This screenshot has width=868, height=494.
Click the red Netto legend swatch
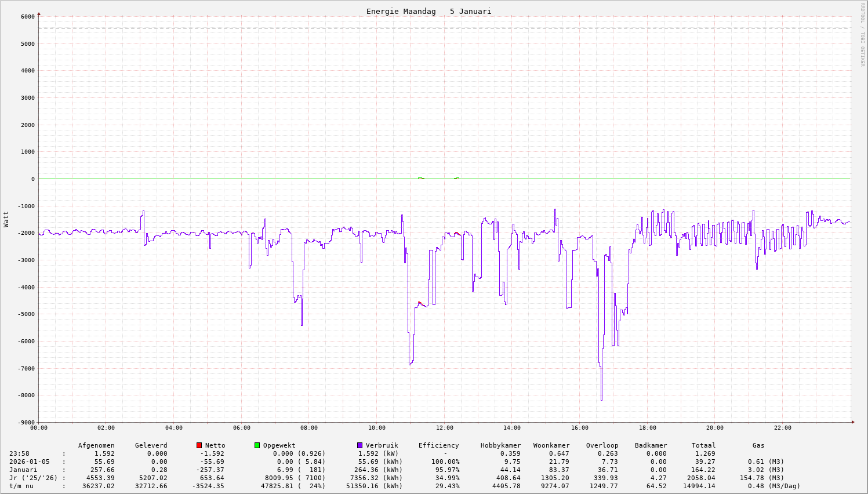point(199,445)
